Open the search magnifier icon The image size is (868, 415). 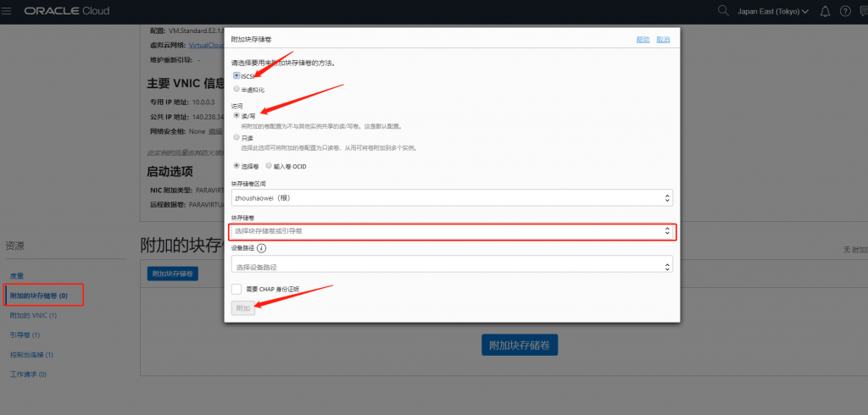722,10
